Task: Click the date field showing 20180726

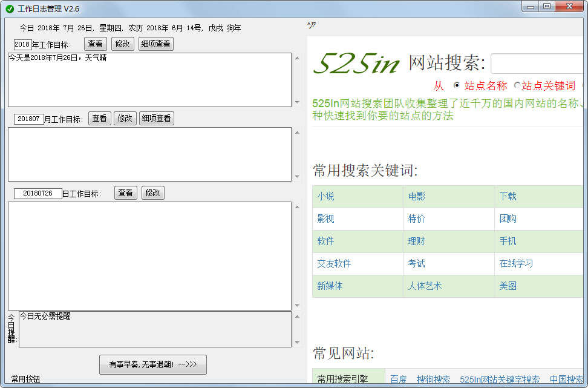Action: (x=38, y=194)
